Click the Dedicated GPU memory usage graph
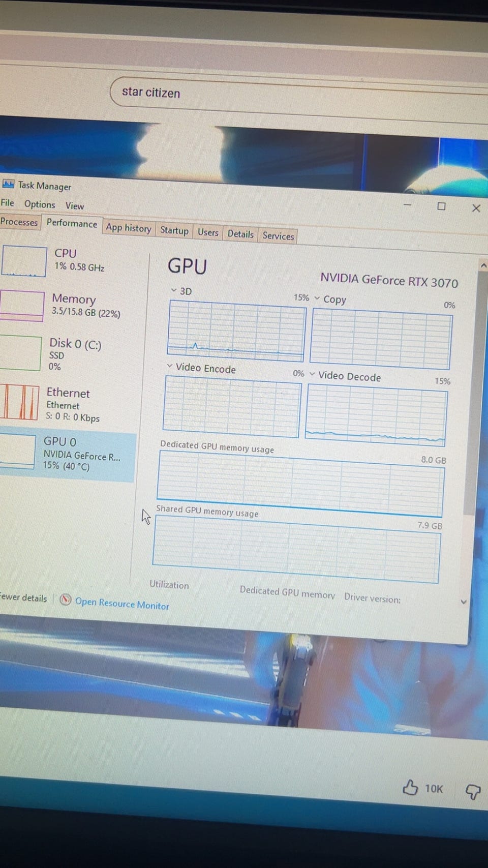488x868 pixels. (x=300, y=484)
